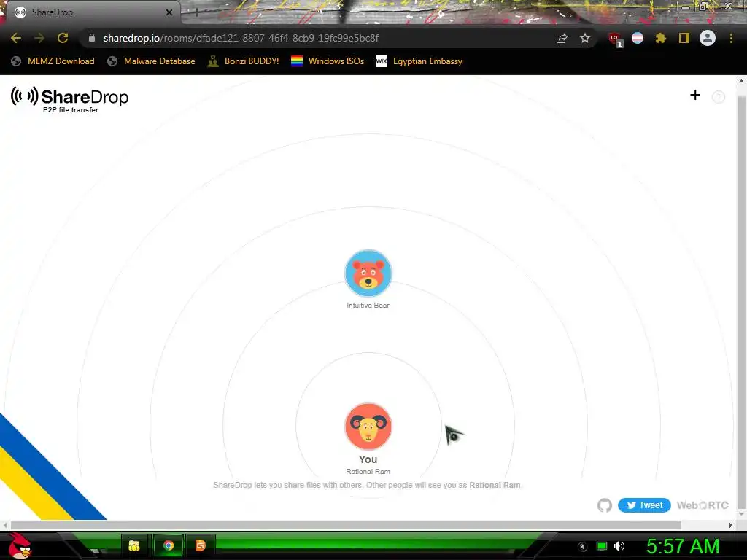Open the plus add-room button
Image resolution: width=747 pixels, height=560 pixels.
click(695, 96)
